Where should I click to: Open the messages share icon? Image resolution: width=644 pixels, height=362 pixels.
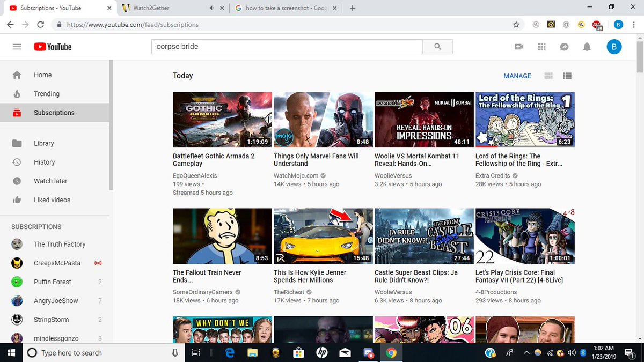pyautogui.click(x=564, y=47)
